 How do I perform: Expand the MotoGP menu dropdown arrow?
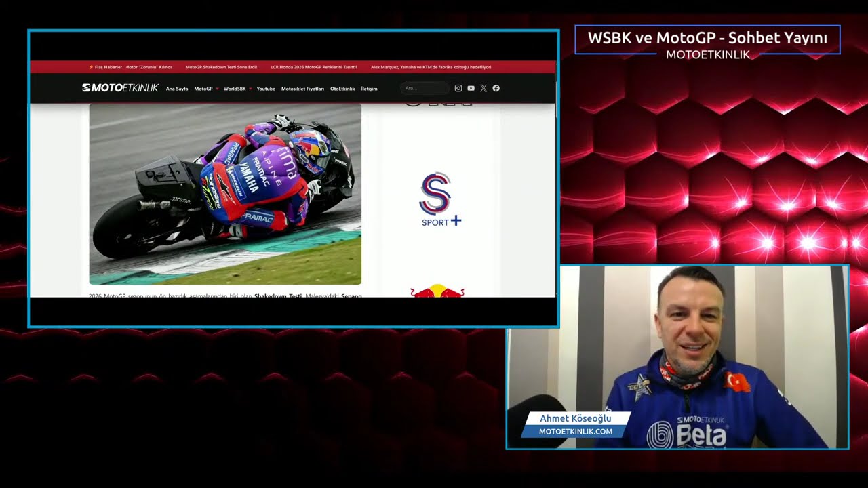[217, 89]
